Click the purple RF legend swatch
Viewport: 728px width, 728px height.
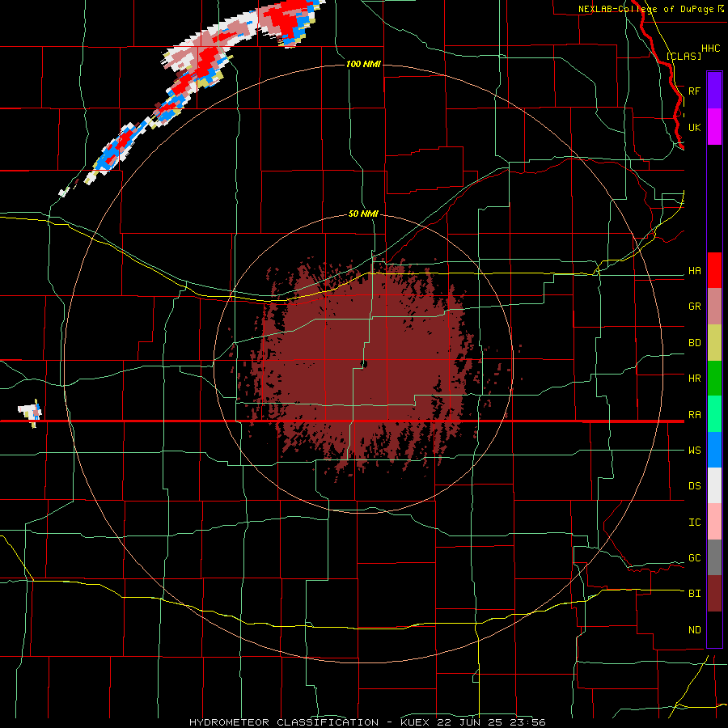tap(714, 91)
